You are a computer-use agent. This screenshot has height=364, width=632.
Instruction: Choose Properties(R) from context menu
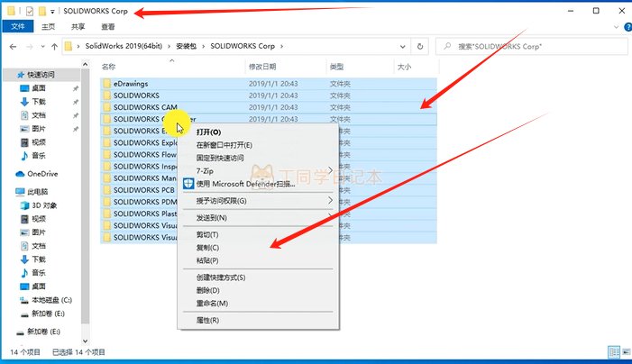point(258,320)
